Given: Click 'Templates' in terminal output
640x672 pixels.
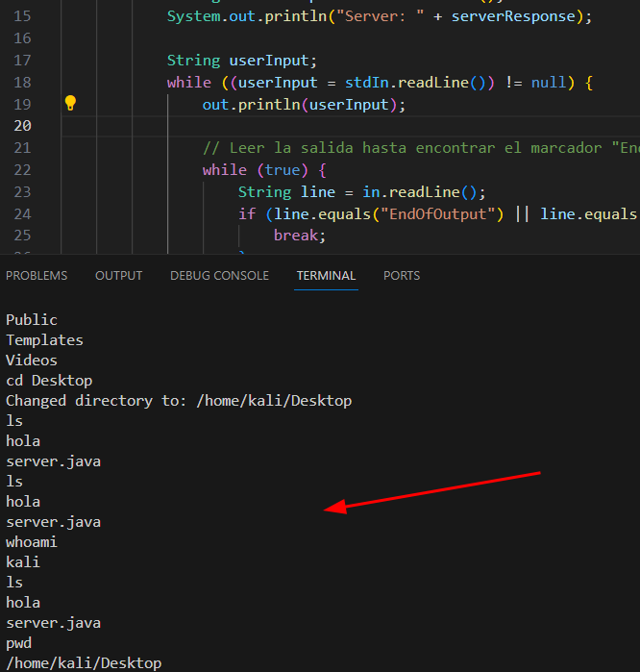Looking at the screenshot, I should coord(44,340).
